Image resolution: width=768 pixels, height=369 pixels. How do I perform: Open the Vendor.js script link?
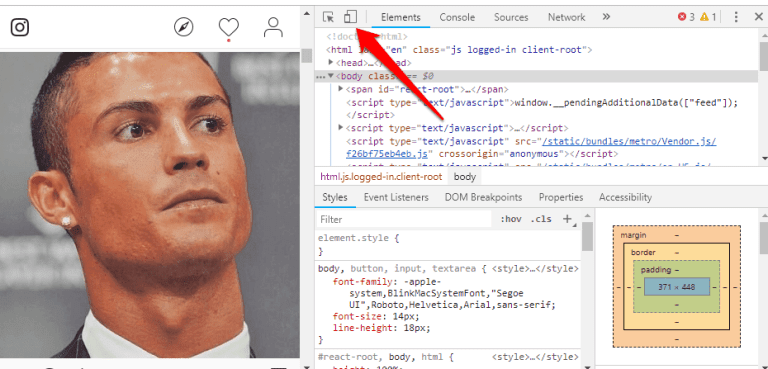pyautogui.click(x=629, y=141)
